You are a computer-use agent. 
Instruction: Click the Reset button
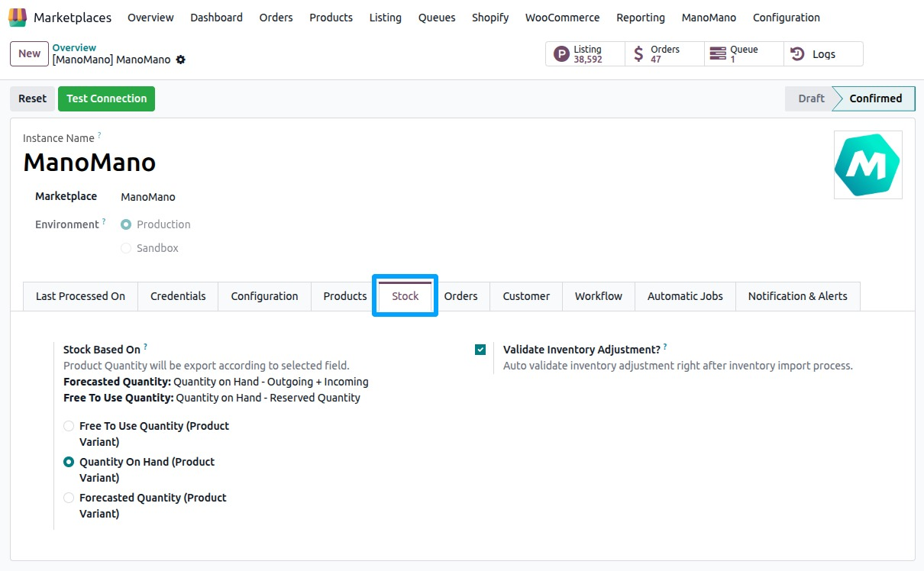point(33,98)
